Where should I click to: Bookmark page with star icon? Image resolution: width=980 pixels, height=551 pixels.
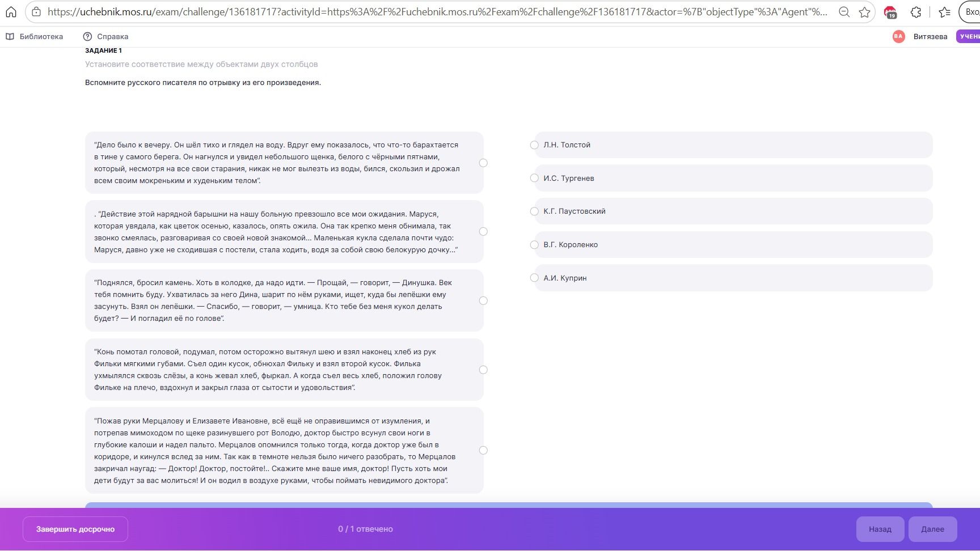(x=864, y=12)
